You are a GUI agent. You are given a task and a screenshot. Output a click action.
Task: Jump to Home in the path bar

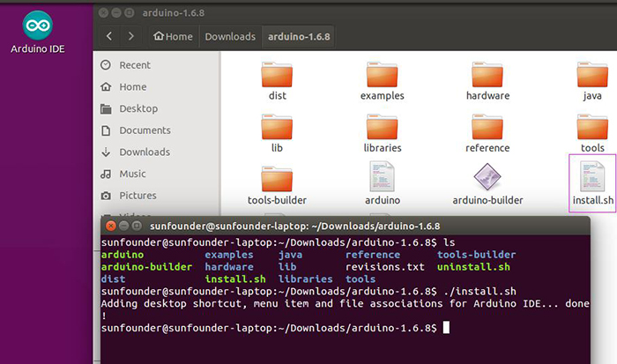pos(173,37)
